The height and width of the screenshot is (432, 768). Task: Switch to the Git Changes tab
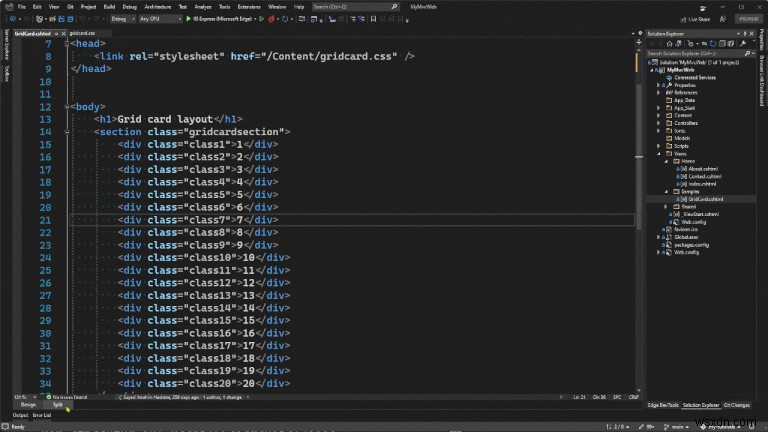click(x=737, y=405)
